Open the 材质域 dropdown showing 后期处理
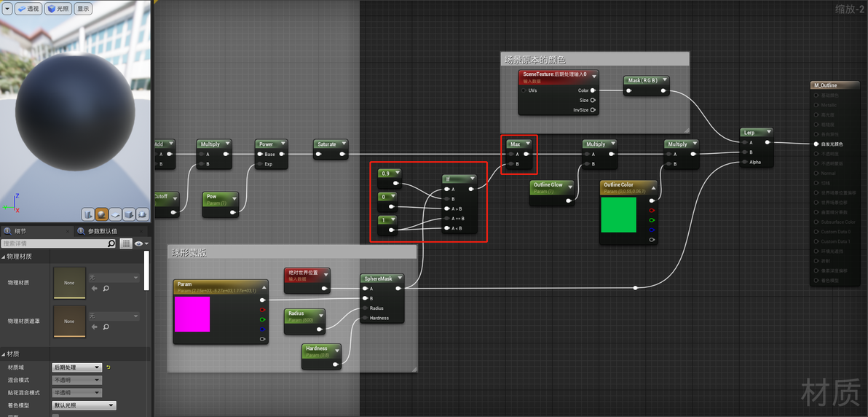Image resolution: width=868 pixels, height=417 pixels. 77,367
